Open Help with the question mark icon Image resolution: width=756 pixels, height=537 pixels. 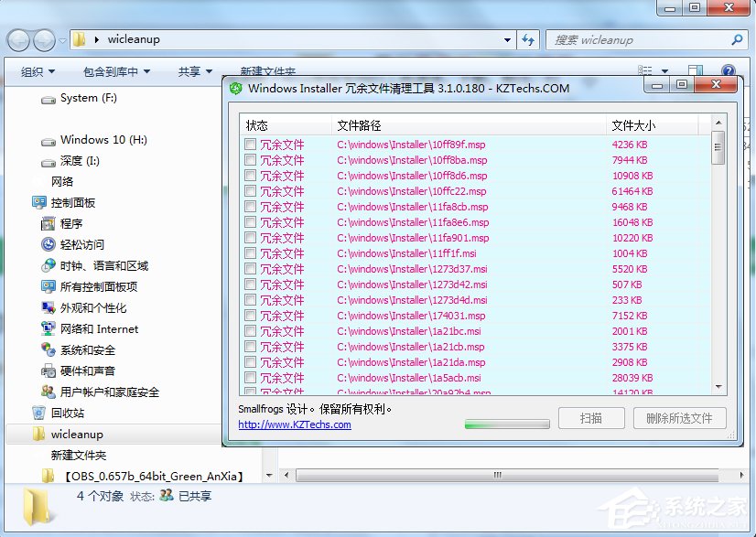click(726, 70)
